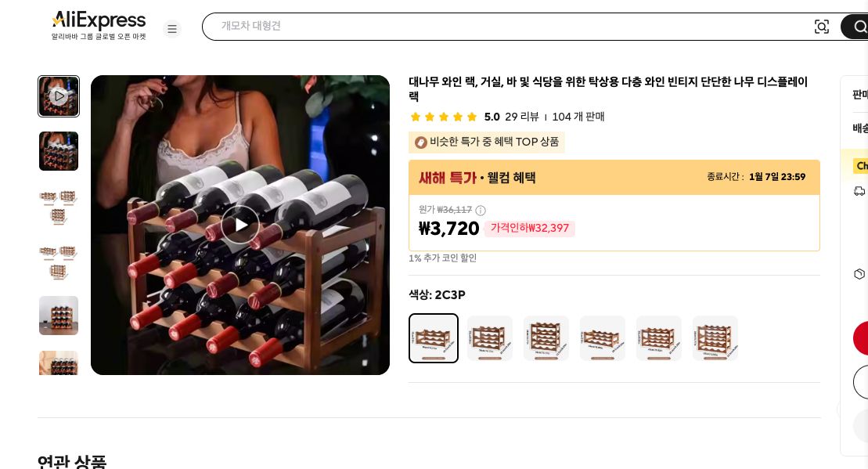Click the orange coin icon before the 특가 banner

pyautogui.click(x=421, y=143)
